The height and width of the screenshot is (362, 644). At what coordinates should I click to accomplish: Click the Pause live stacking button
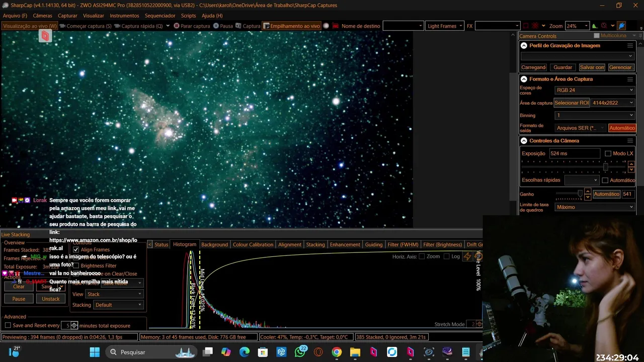[x=19, y=299]
